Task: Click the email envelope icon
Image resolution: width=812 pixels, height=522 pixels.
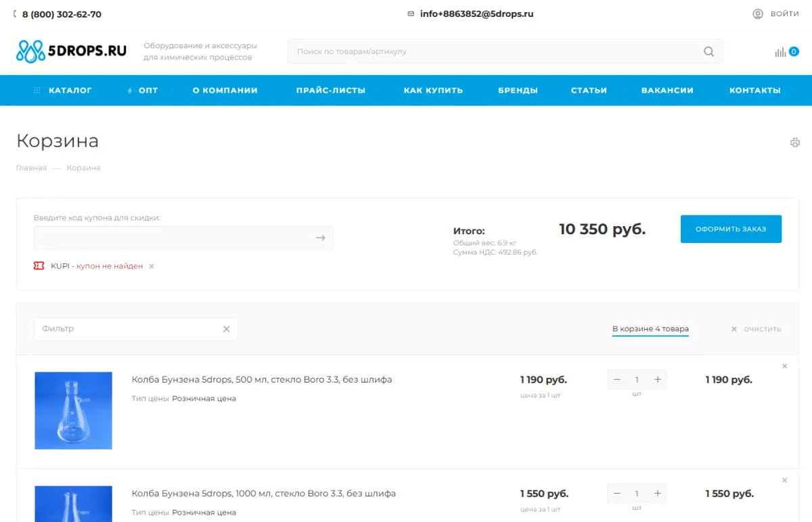Action: point(411,14)
